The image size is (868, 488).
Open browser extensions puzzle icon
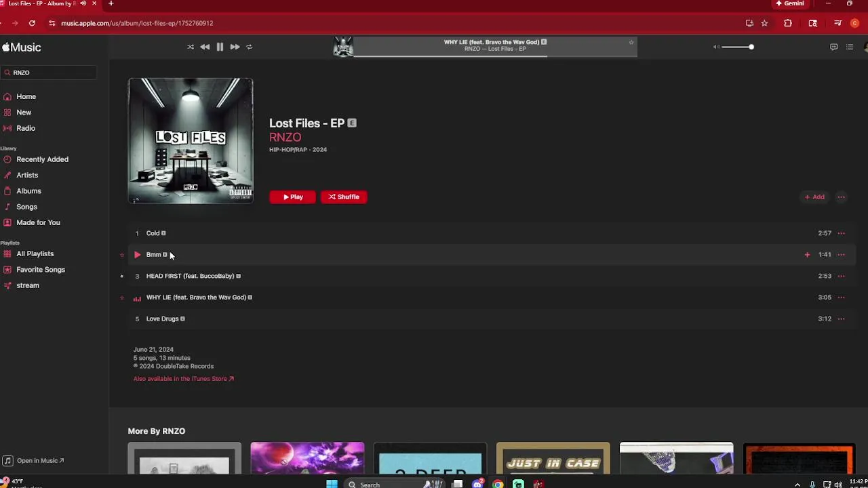(788, 23)
